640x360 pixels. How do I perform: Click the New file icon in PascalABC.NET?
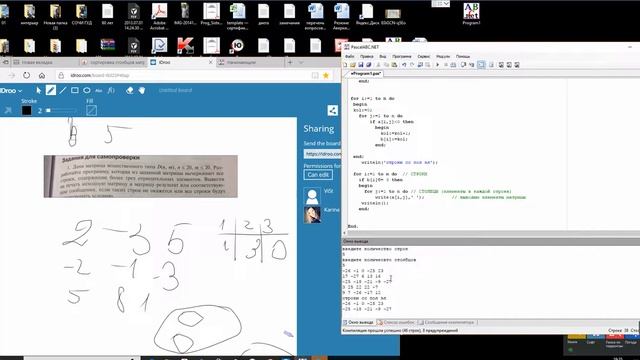[x=345, y=65]
